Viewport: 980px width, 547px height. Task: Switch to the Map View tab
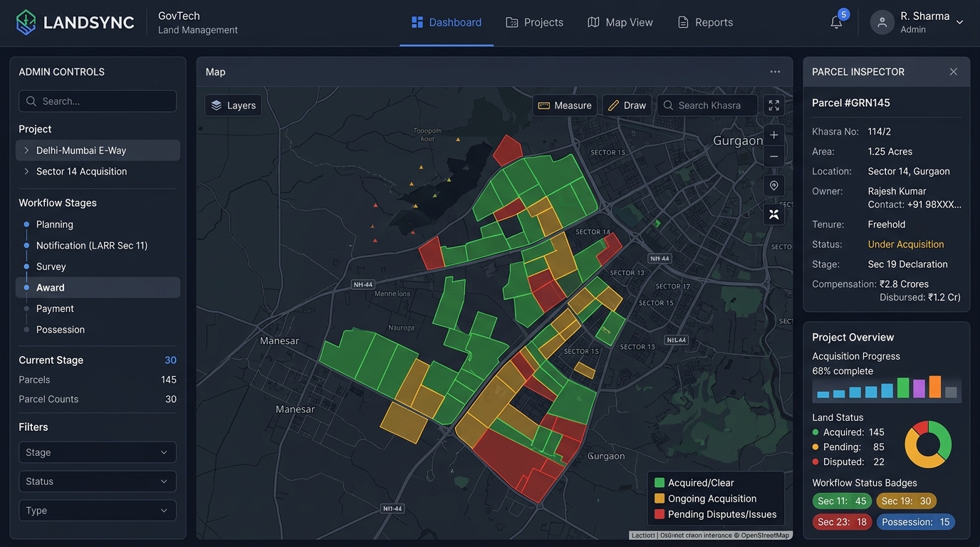tap(620, 22)
